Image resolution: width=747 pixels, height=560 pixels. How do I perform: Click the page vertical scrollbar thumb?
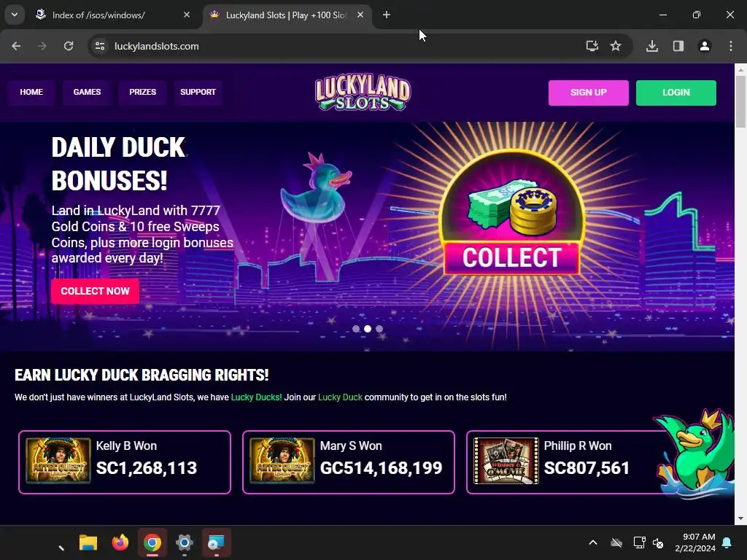(x=740, y=101)
